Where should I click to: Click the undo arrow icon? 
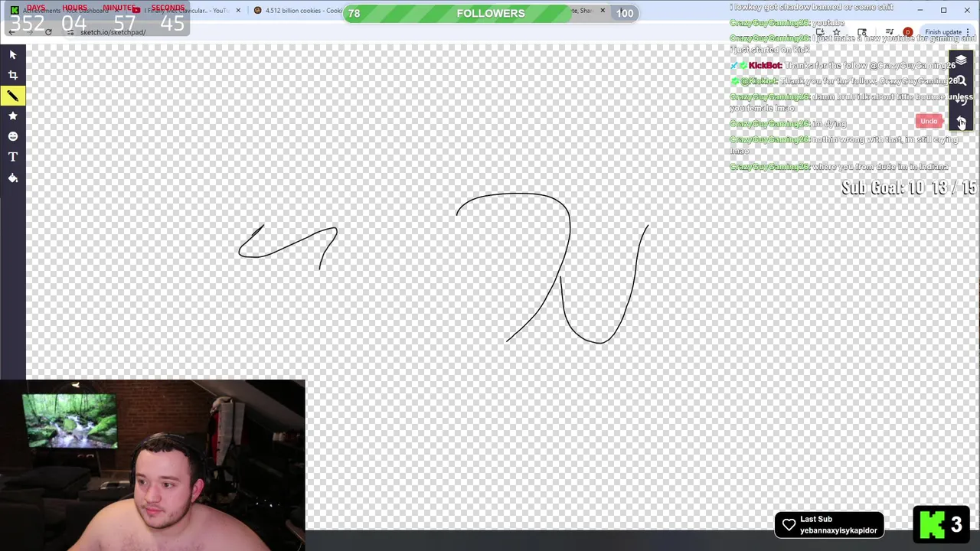[961, 122]
